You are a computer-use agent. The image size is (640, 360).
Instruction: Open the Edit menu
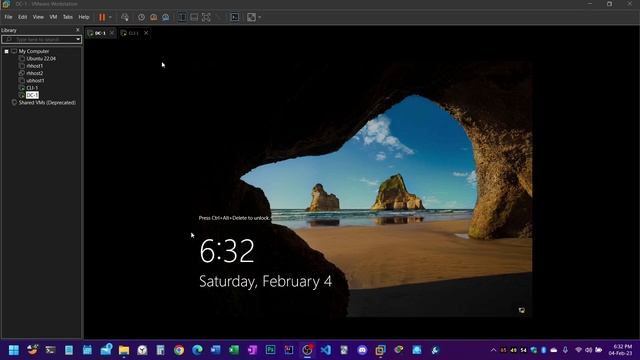pyautogui.click(x=22, y=17)
